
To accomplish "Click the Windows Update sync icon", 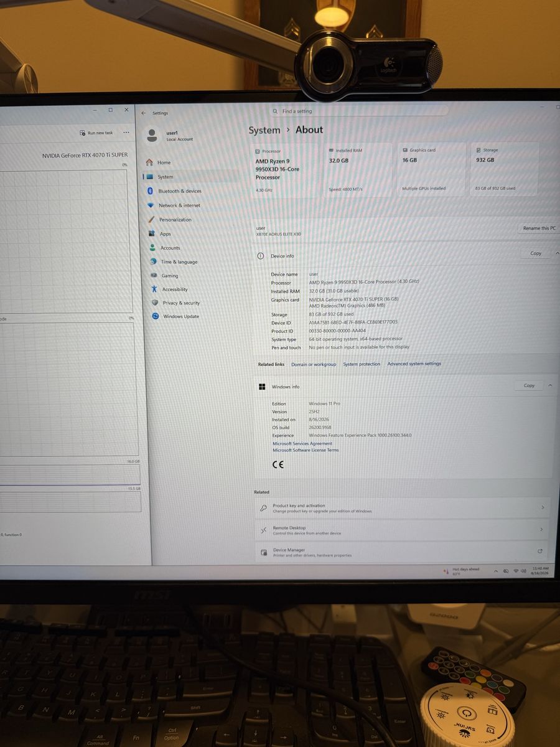I will [x=156, y=316].
